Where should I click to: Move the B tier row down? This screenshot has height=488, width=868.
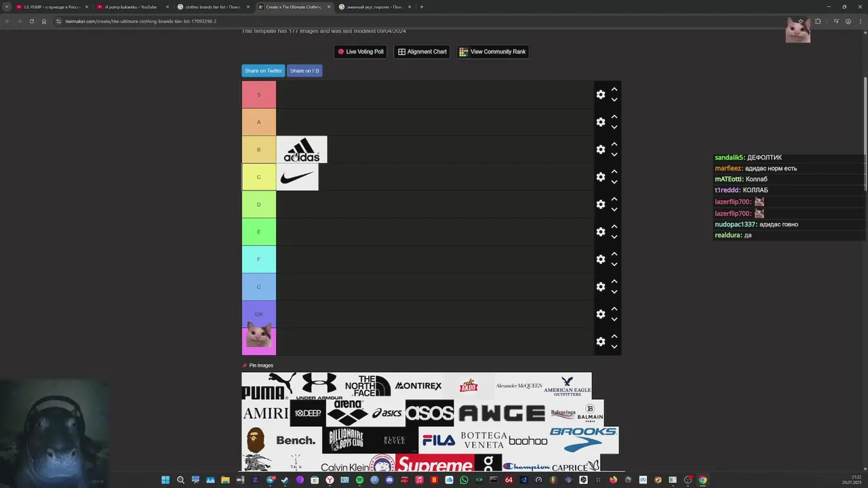(x=614, y=155)
